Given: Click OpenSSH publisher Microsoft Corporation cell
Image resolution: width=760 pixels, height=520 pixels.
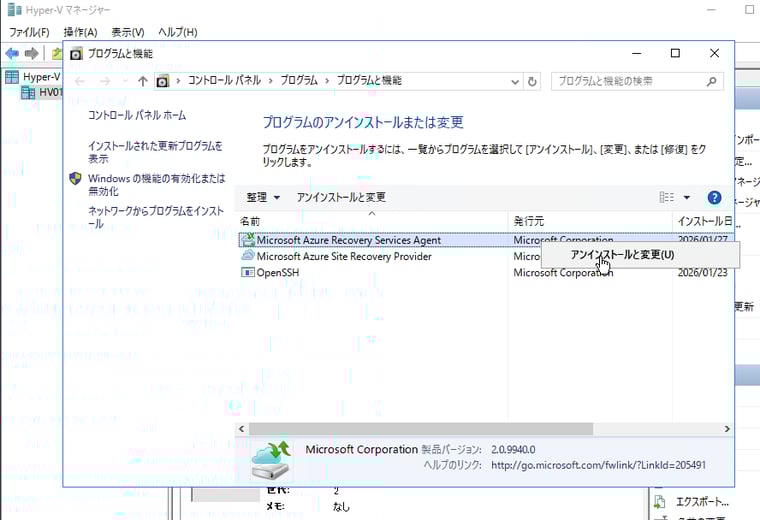Looking at the screenshot, I should click(563, 273).
